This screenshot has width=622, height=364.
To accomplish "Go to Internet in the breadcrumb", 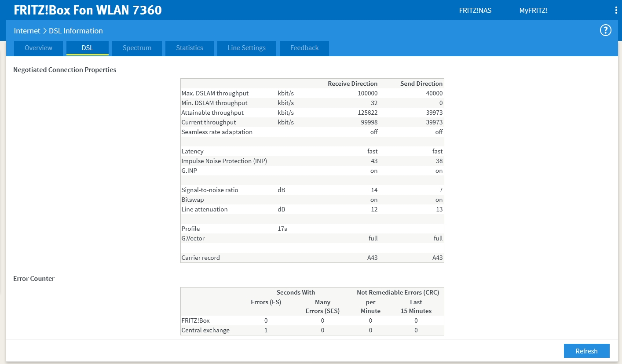I will click(x=27, y=31).
